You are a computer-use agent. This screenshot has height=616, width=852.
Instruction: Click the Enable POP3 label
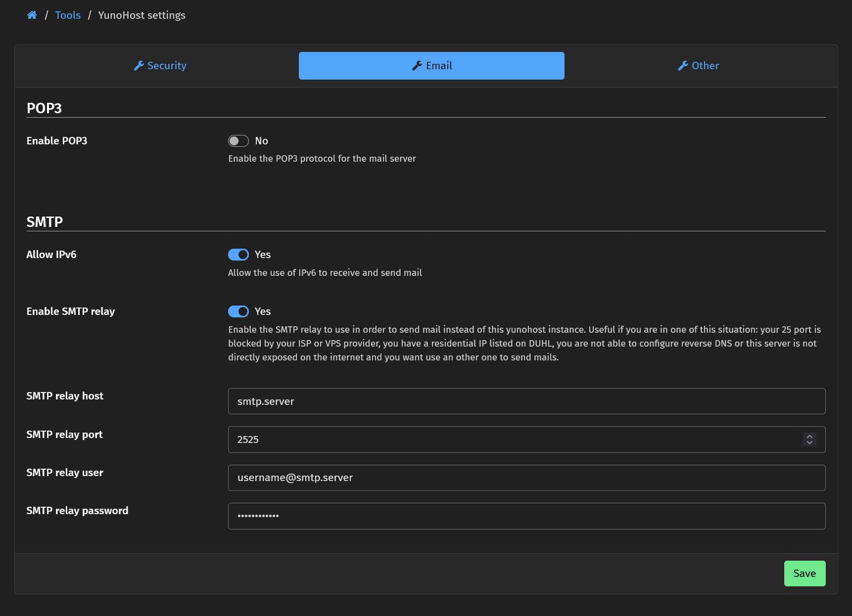(x=57, y=141)
